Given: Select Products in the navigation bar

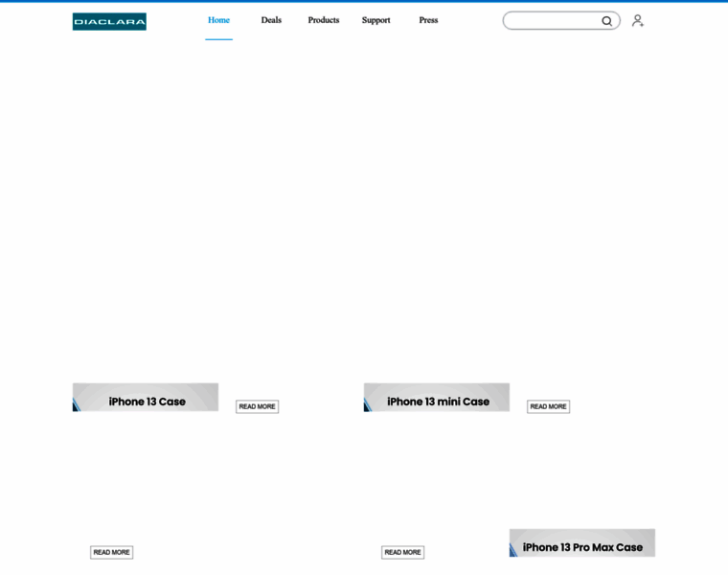Looking at the screenshot, I should [323, 20].
